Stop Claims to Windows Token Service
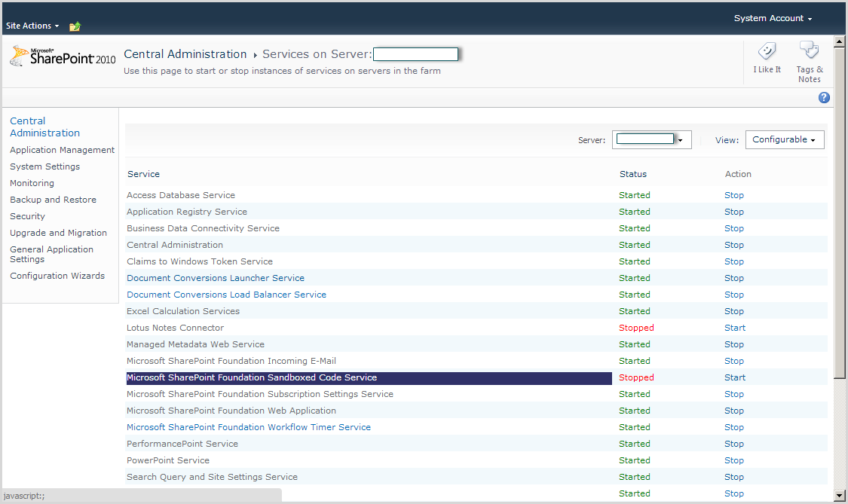 coord(734,261)
